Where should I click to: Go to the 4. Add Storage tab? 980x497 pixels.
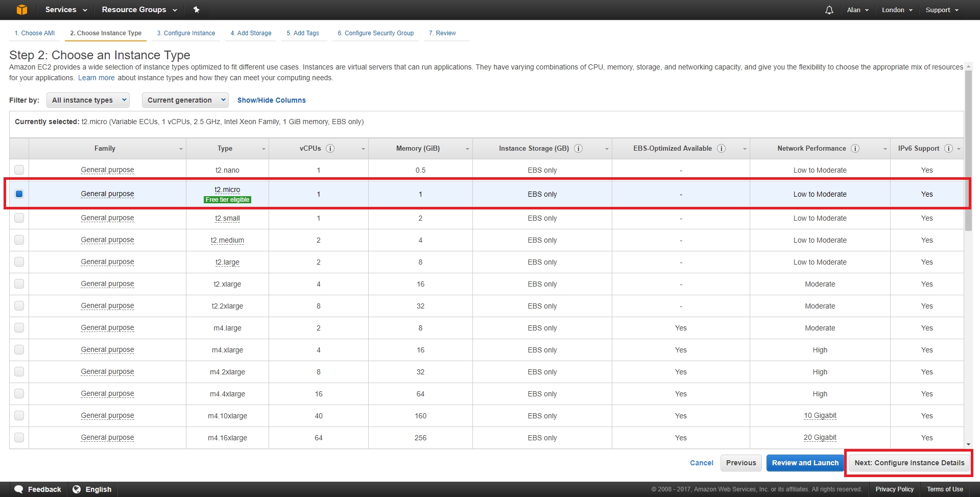click(251, 33)
